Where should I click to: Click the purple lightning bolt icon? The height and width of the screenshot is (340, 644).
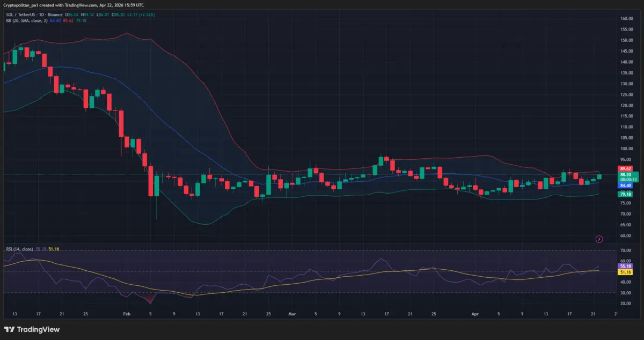point(599,239)
